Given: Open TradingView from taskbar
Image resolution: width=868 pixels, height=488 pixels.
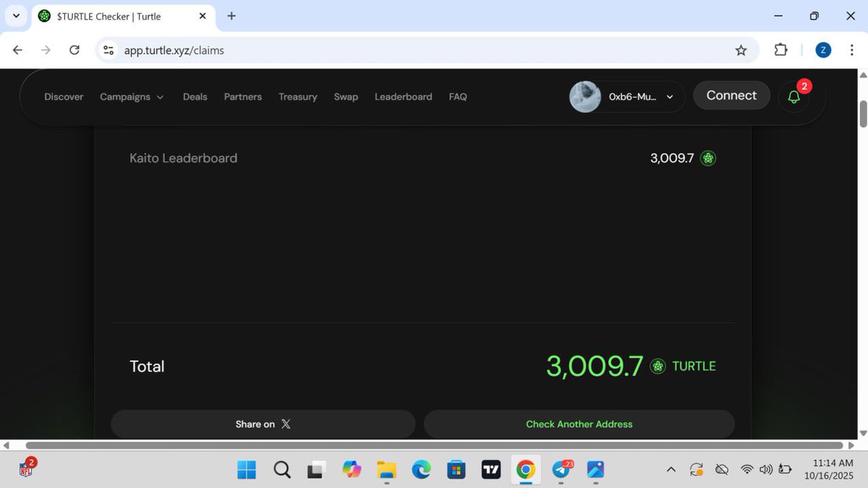Looking at the screenshot, I should [x=491, y=470].
